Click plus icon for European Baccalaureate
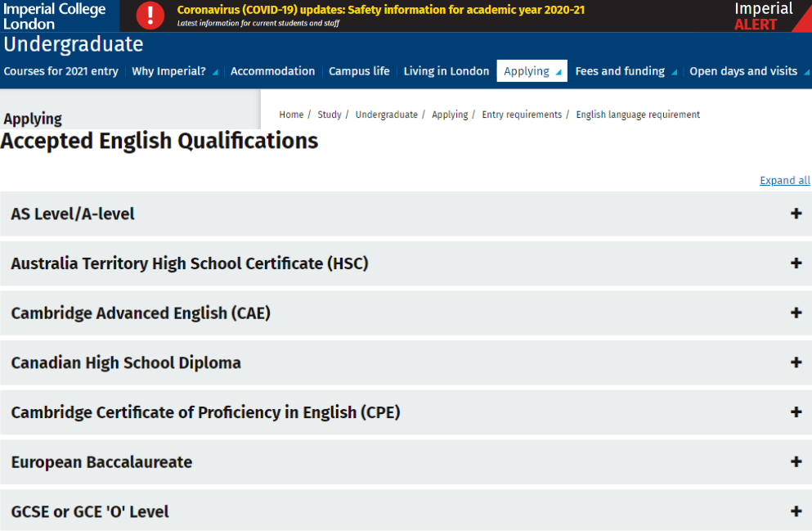Screen dimensions: 812x531 click(x=796, y=461)
